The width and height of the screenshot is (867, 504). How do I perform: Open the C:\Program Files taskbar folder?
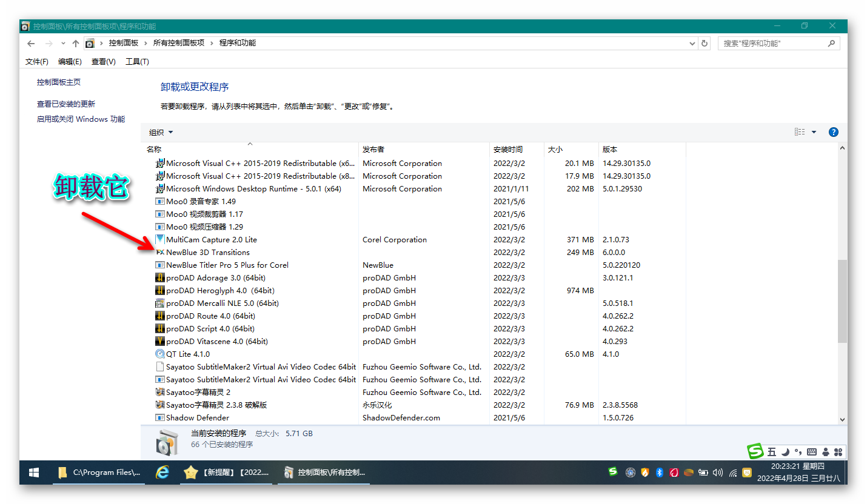(x=99, y=472)
